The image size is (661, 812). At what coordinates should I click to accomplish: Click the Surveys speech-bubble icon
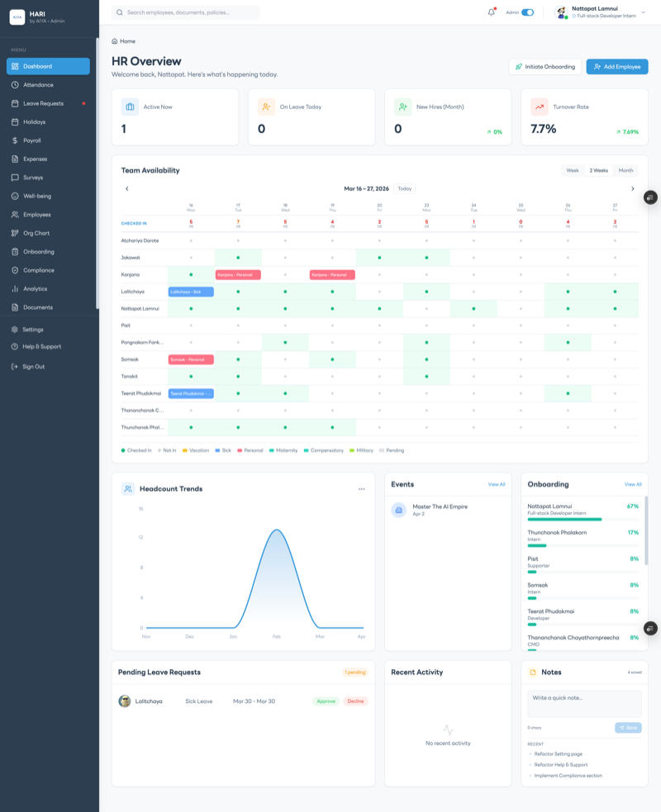[15, 178]
